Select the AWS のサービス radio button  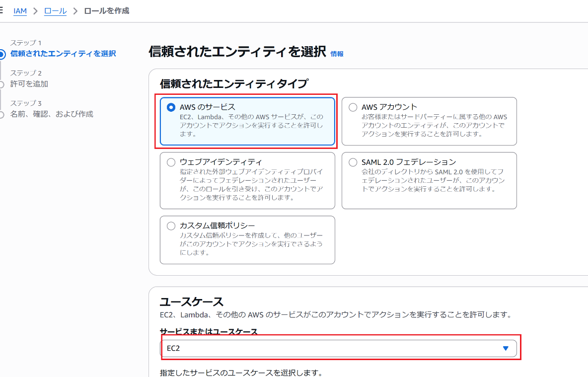[x=171, y=107]
